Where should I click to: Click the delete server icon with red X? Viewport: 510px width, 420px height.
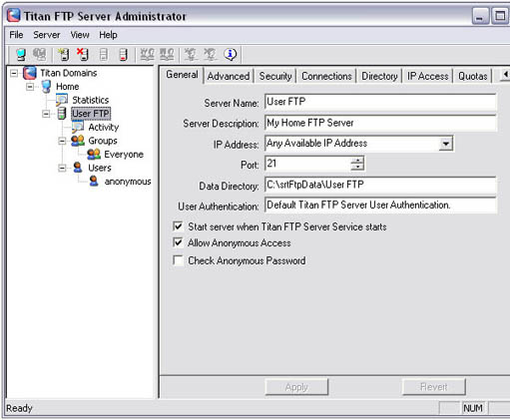point(83,54)
